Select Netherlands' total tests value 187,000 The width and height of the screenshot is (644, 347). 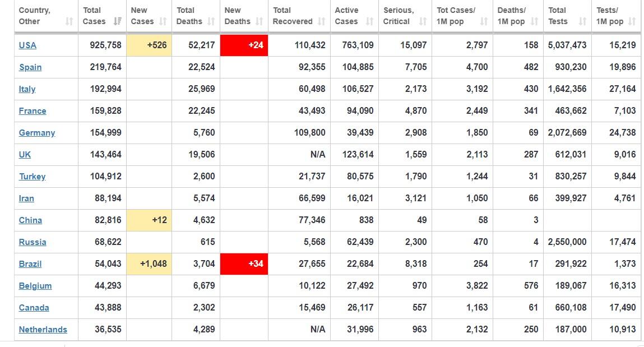[x=571, y=330]
